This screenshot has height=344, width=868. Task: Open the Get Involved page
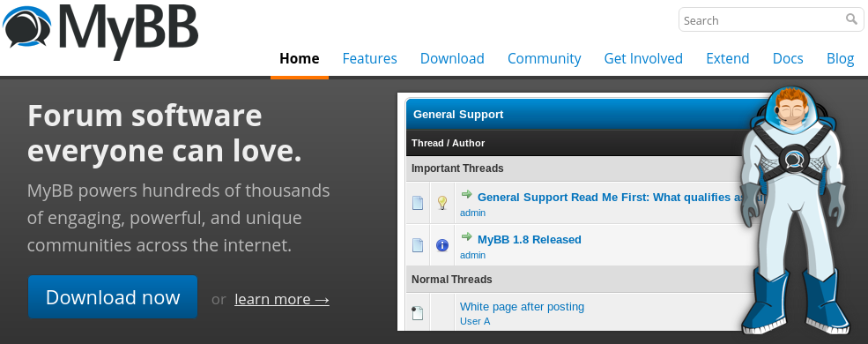pos(643,58)
